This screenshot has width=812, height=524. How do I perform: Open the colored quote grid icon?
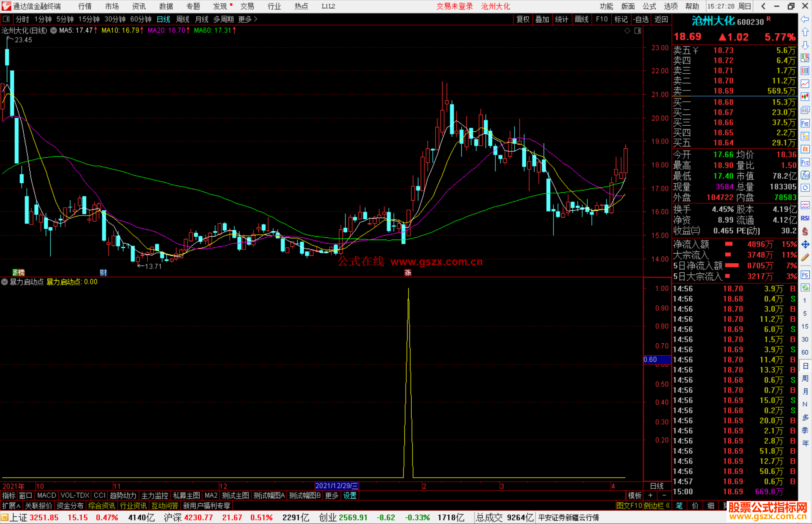coord(805,71)
